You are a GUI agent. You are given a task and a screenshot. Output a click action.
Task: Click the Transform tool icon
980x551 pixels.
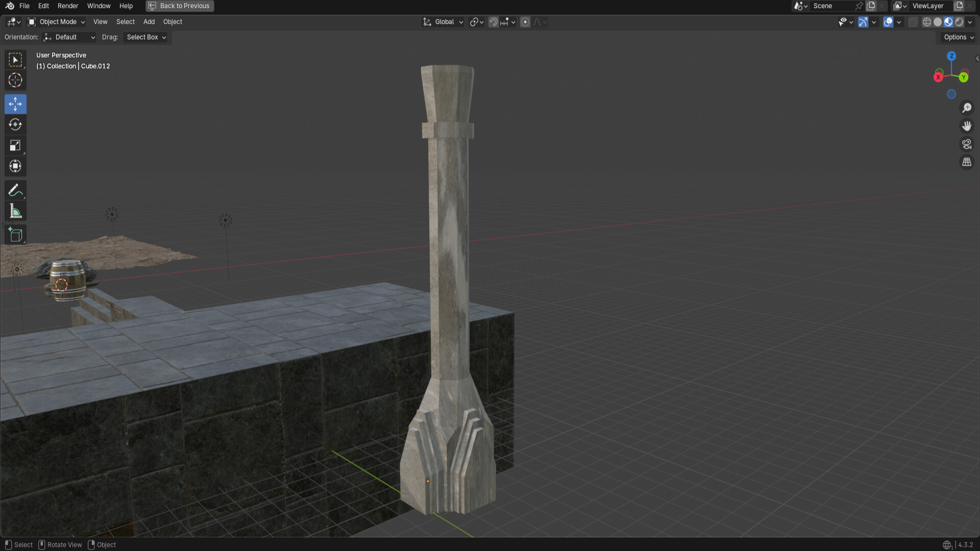tap(15, 166)
